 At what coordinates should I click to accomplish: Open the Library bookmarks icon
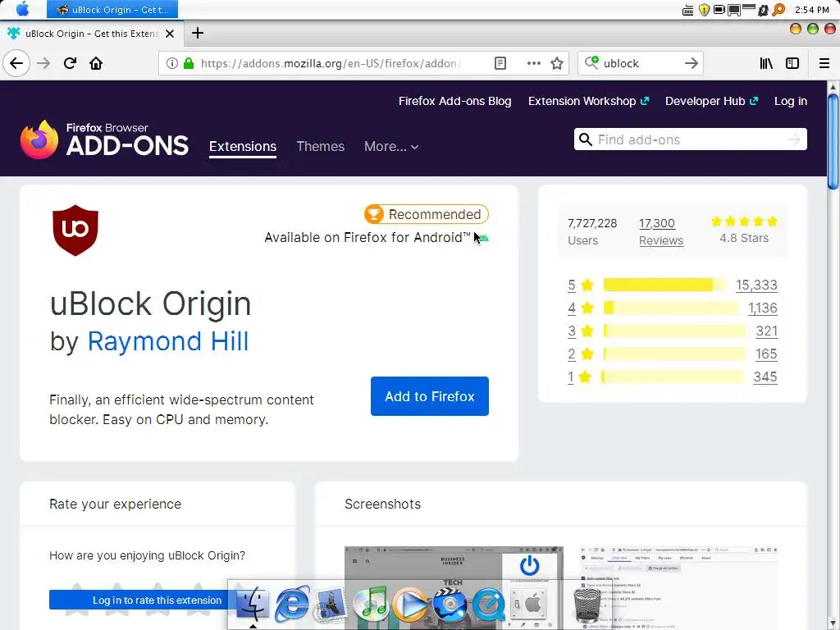(x=766, y=63)
